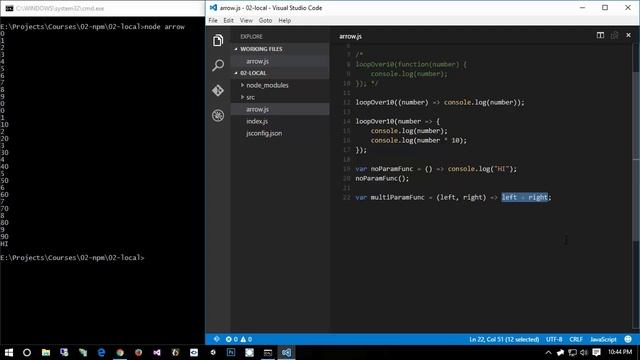Open the Explorer view in the activity bar
This screenshot has width=640, height=360.
[x=218, y=40]
